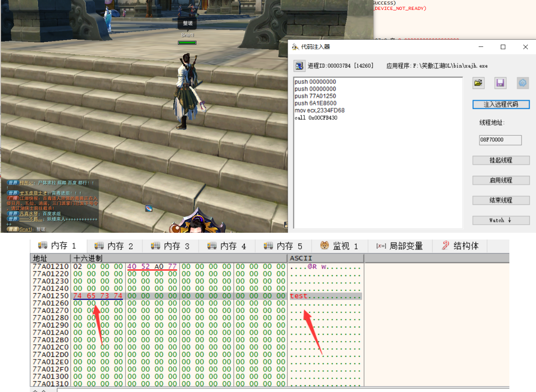Image resolution: width=536 pixels, height=392 pixels.
Task: Click the '74 65 73 74' hex bytes
Action: [98, 296]
